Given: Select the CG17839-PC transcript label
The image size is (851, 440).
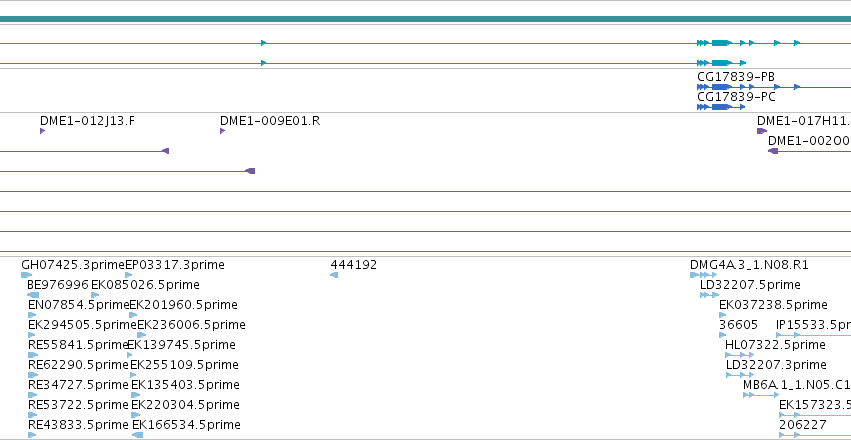Looking at the screenshot, I should (736, 97).
